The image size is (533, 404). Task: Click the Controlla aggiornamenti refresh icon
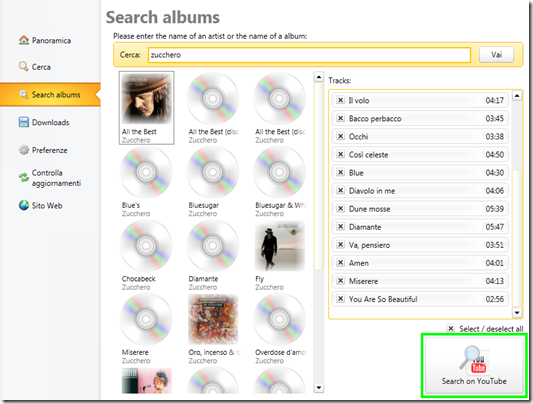[23, 177]
